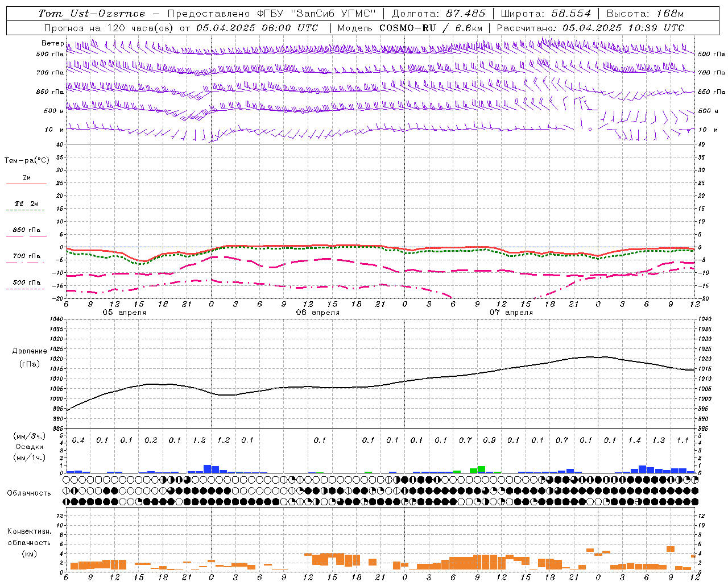
Task: Click the "Давление" pressure panel label
Action: point(30,351)
